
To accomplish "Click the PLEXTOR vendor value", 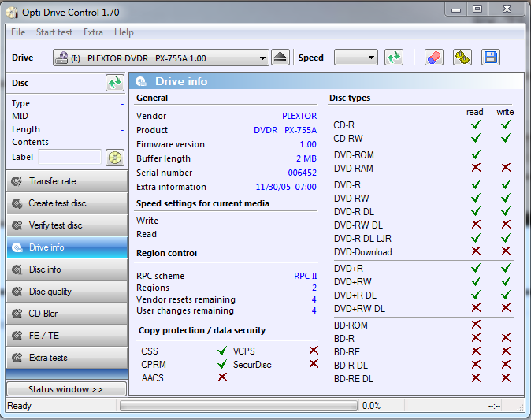I will (x=299, y=116).
